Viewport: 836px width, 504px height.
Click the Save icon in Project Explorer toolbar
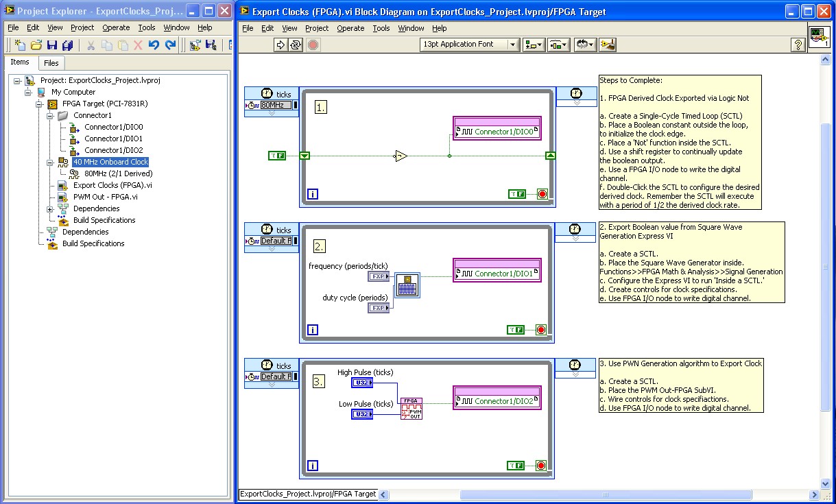52,45
